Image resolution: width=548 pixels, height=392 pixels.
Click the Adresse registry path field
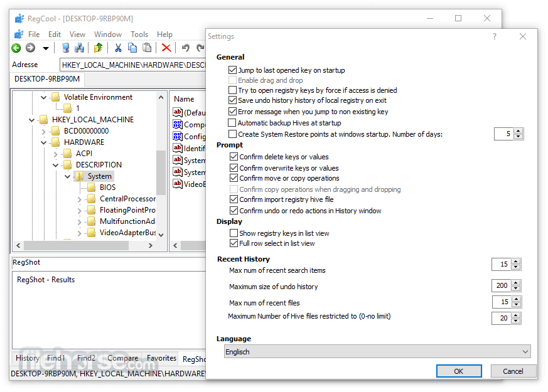coord(134,65)
